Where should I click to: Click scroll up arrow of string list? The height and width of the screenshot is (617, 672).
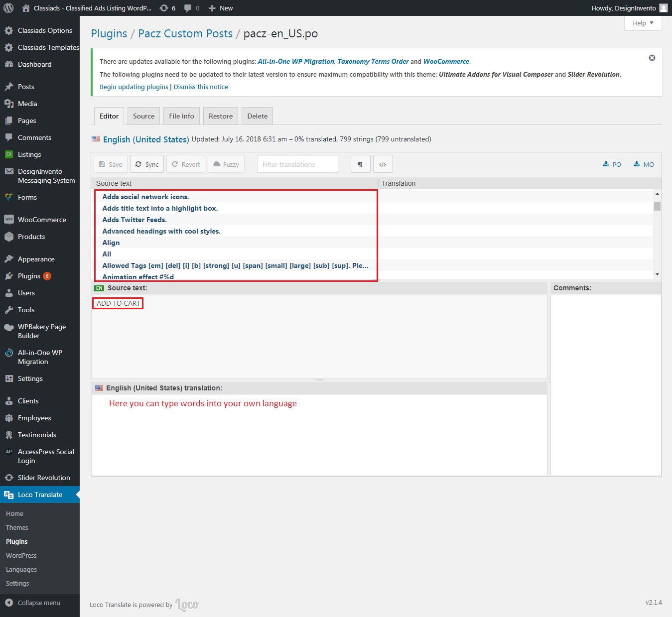(x=658, y=194)
